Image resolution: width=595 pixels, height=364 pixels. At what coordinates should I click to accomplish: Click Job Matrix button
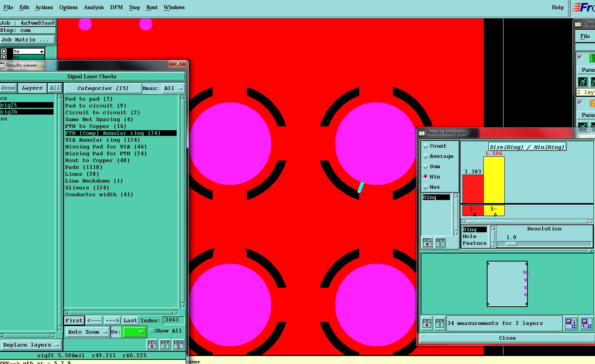pos(28,39)
